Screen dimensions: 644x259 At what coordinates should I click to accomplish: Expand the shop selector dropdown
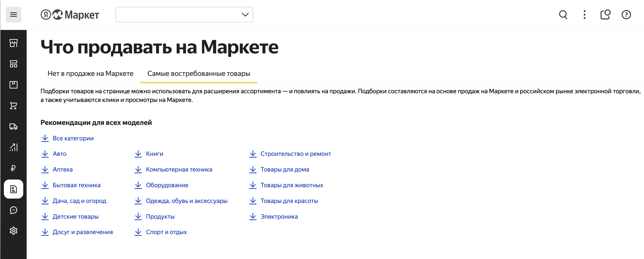(x=184, y=15)
